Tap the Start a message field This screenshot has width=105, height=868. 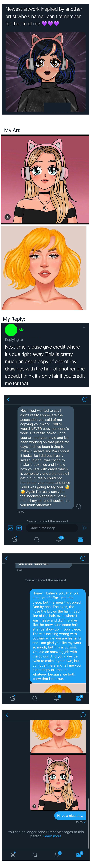(x=51, y=528)
